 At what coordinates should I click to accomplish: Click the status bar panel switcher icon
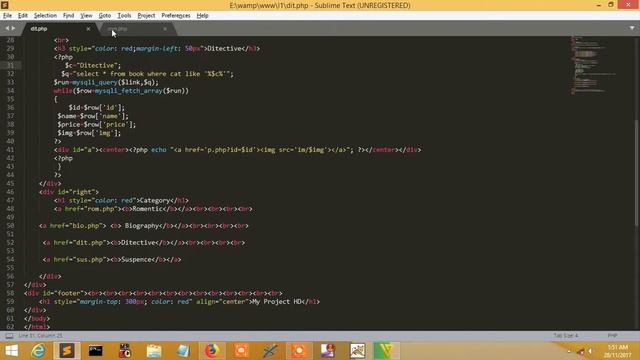9,336
